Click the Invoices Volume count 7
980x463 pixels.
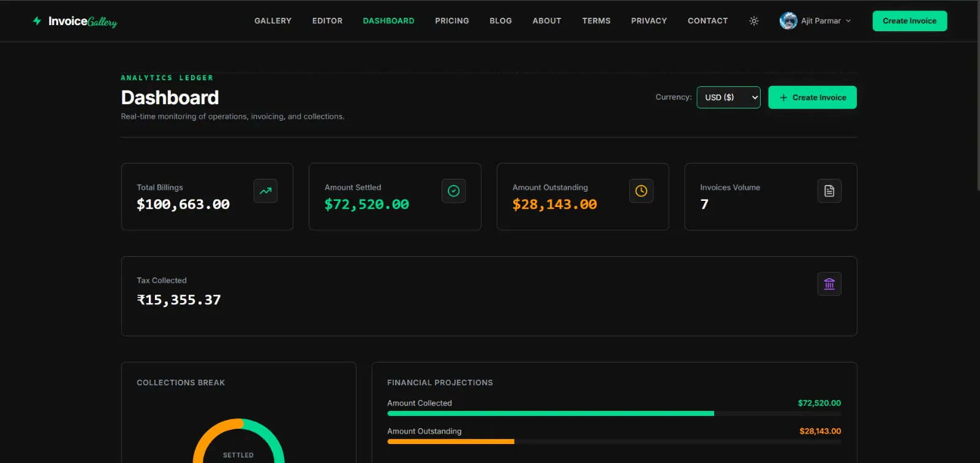coord(704,205)
